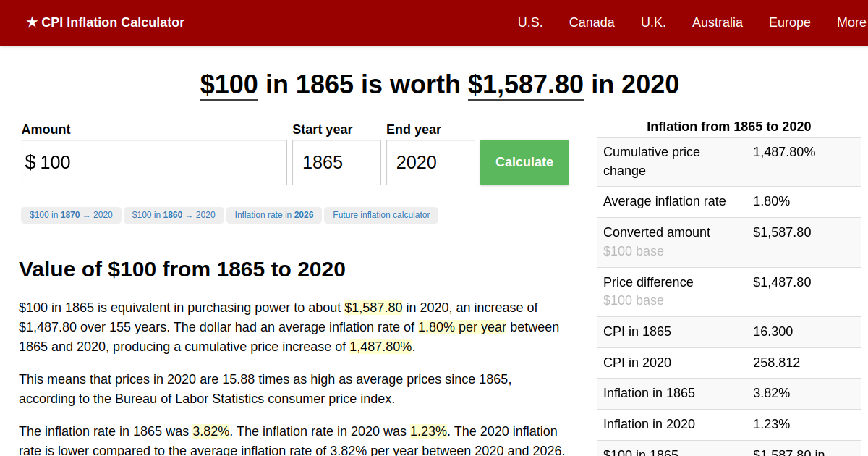Open the U.K. inflation calculator

tap(653, 22)
